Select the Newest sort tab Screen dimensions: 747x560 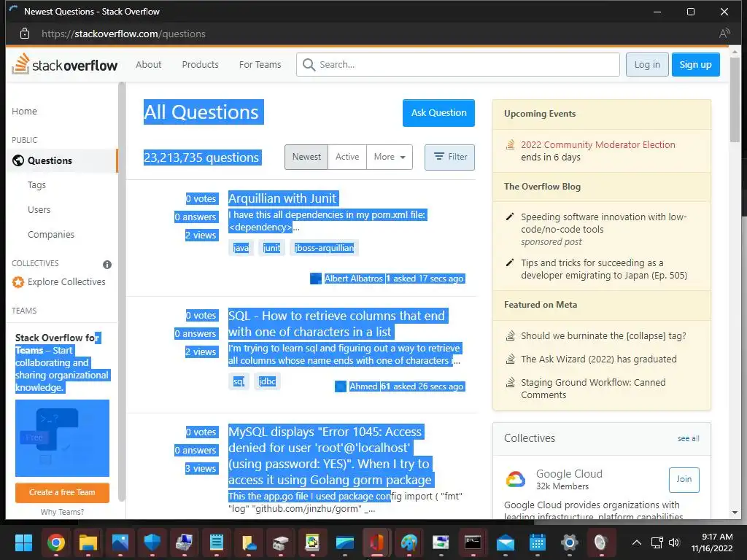tap(306, 157)
